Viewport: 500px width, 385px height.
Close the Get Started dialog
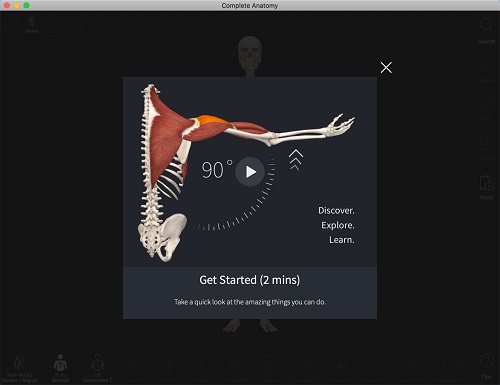click(386, 68)
